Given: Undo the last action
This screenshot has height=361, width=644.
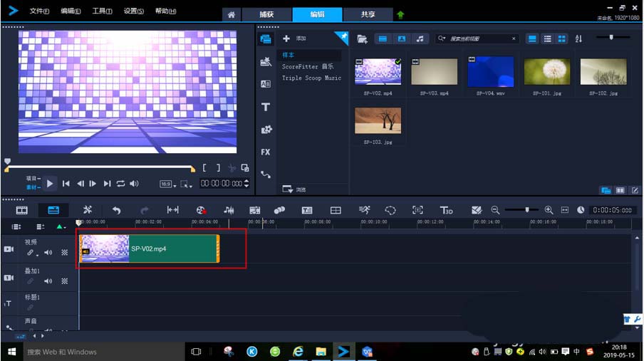Looking at the screenshot, I should (117, 210).
